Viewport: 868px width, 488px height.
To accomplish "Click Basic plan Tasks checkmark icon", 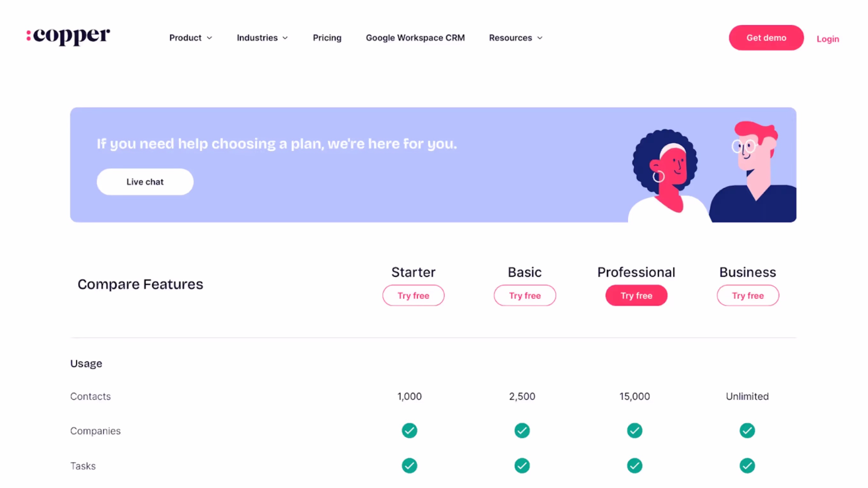I will coord(522,466).
